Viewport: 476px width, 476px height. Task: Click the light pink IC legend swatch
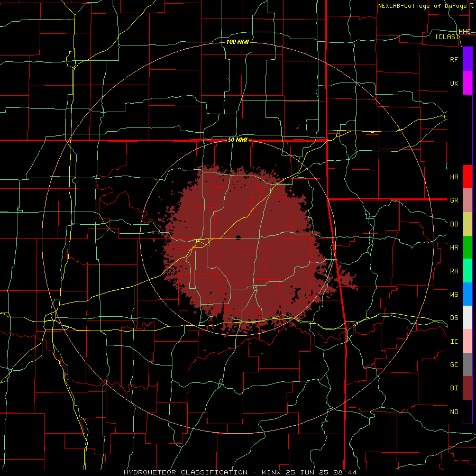(467, 341)
